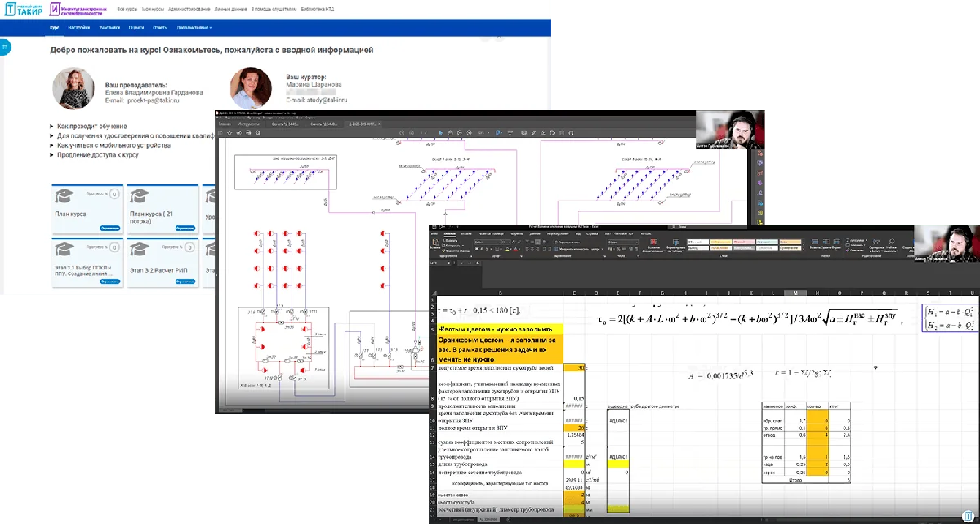Open the blue side drawer icon on course page
This screenshot has width=980, height=524.
coord(5,48)
